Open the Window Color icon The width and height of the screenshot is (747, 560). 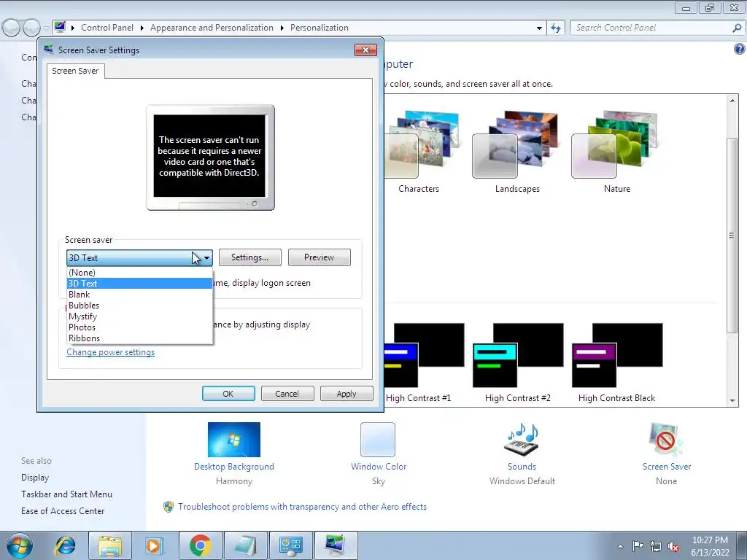[378, 440]
